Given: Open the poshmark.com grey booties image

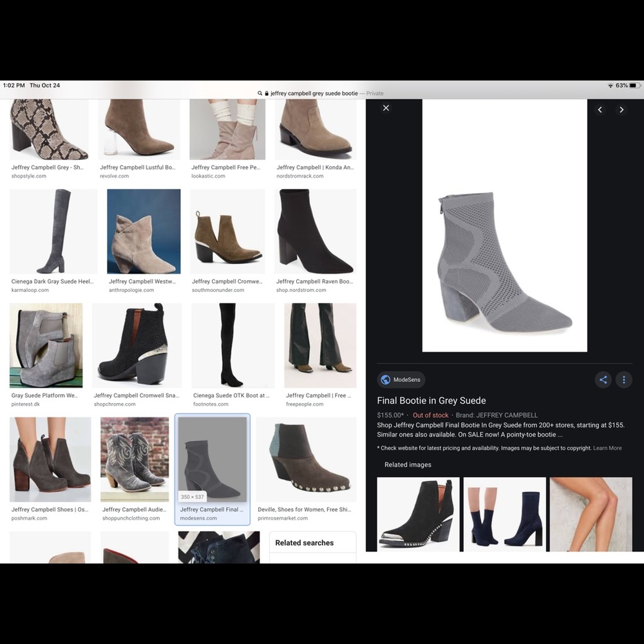Looking at the screenshot, I should coord(50,459).
